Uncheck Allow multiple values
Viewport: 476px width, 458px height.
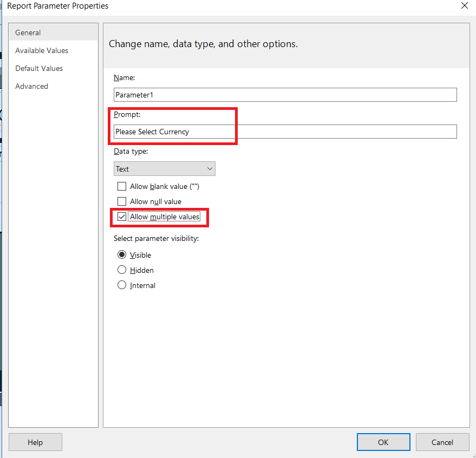click(x=122, y=217)
